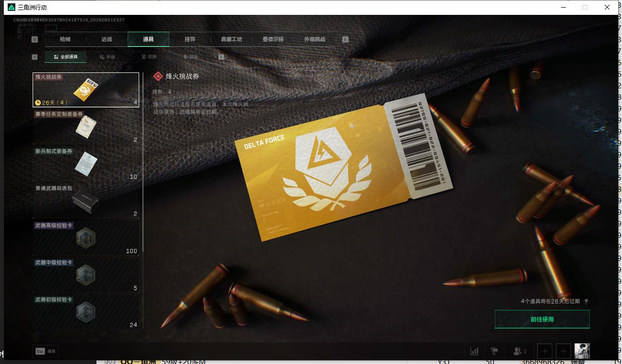Open the player avatar profile
The height and width of the screenshot is (364, 622).
[x=582, y=351]
